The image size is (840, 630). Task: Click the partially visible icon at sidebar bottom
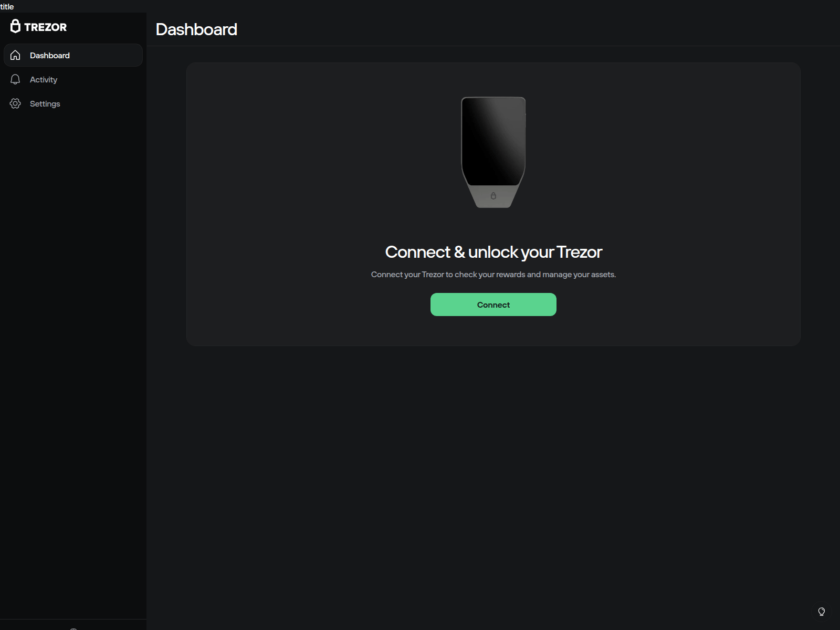pyautogui.click(x=73, y=628)
